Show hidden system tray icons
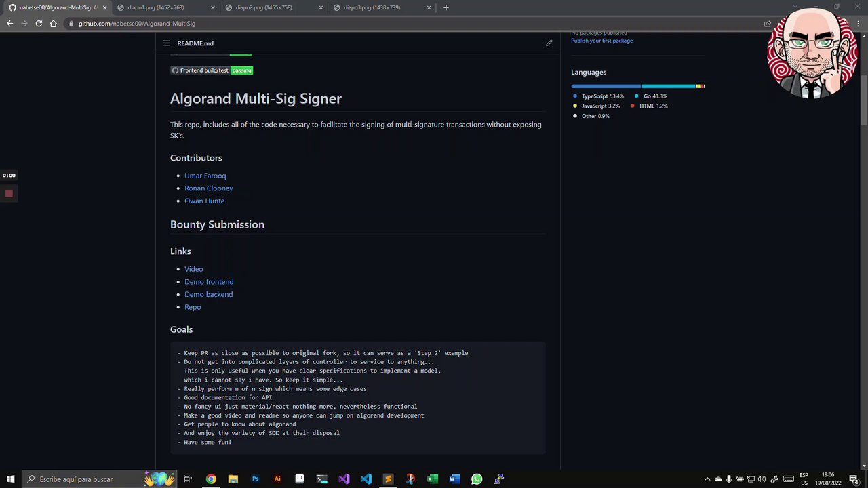The height and width of the screenshot is (488, 868). pyautogui.click(x=707, y=479)
